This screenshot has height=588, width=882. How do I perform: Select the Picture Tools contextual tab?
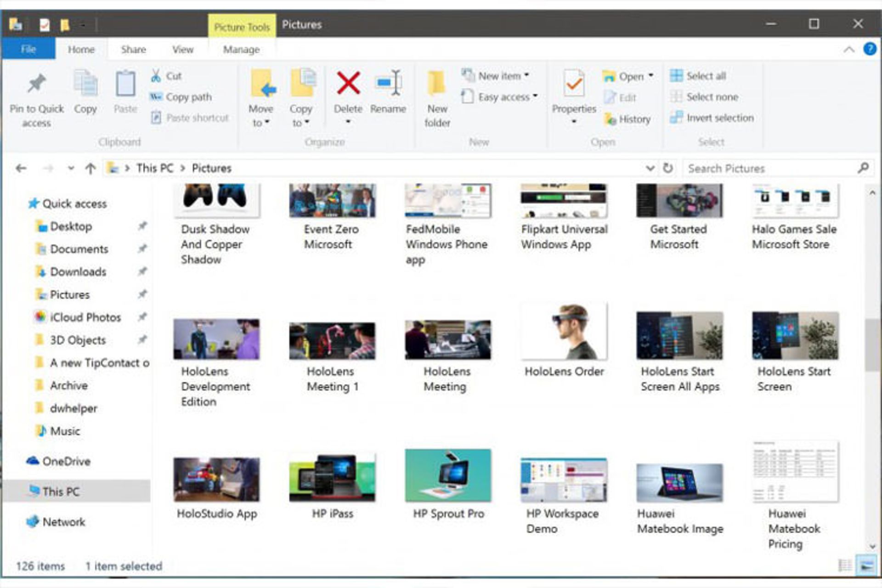click(242, 27)
